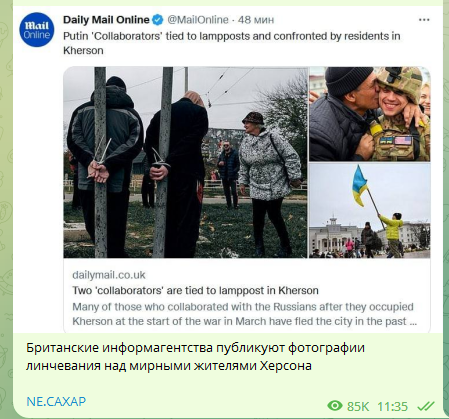This screenshot has height=419, width=449.
Task: Click the article preview description text
Action: coord(244,314)
